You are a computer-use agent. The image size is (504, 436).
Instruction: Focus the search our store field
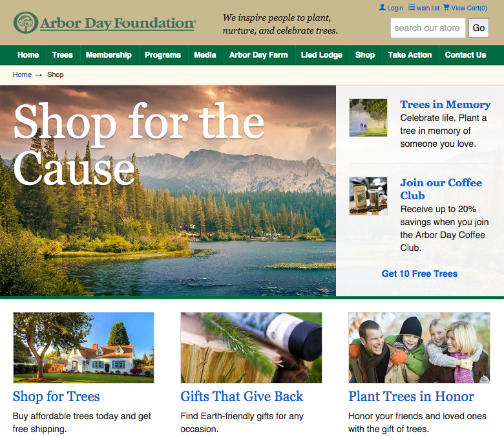pyautogui.click(x=428, y=28)
